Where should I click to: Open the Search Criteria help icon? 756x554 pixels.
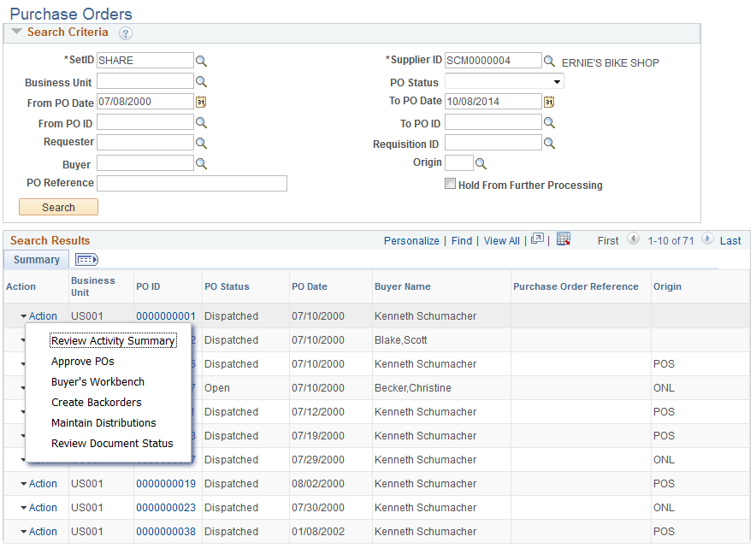(x=124, y=32)
